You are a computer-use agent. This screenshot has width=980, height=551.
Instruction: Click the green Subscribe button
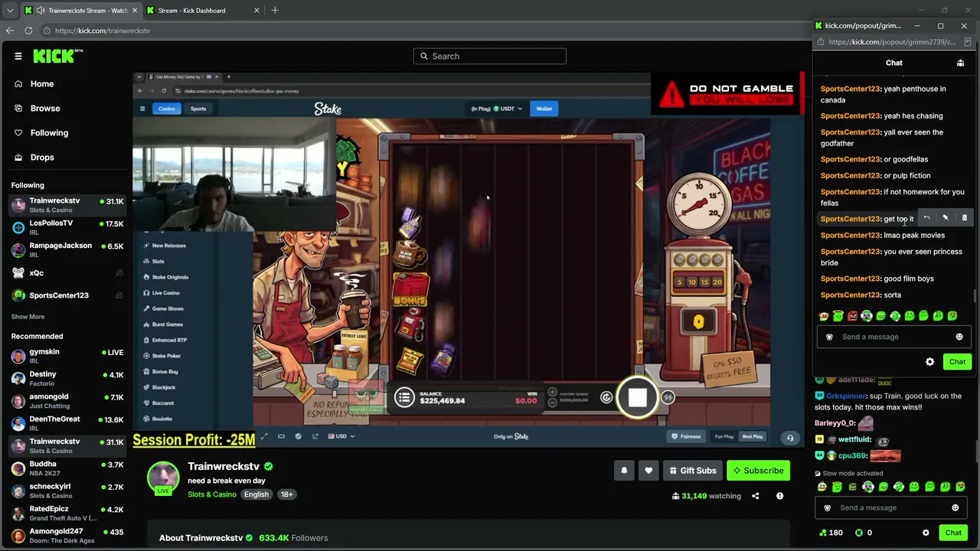click(758, 471)
